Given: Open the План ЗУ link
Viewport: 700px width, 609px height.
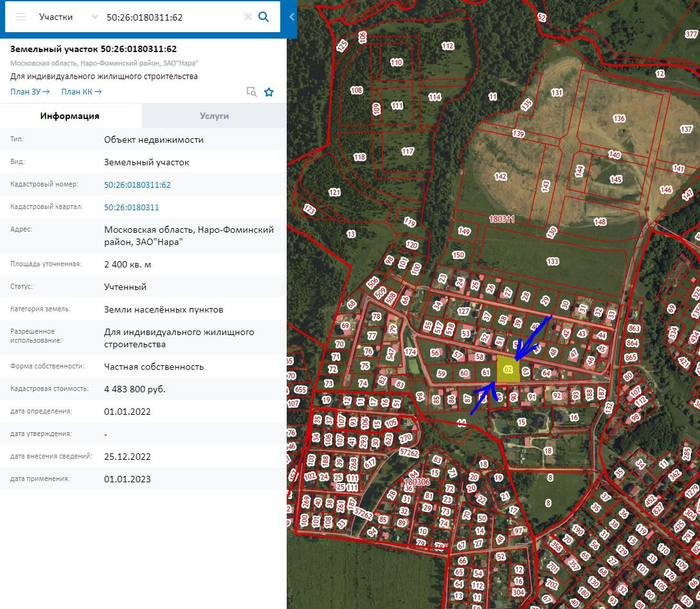Looking at the screenshot, I should 30,92.
